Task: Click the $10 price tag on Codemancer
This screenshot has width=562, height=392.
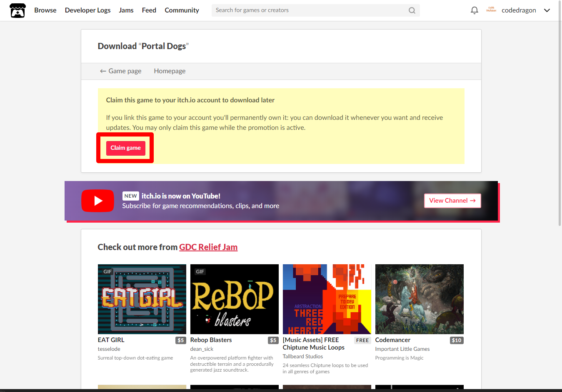Action: (457, 340)
